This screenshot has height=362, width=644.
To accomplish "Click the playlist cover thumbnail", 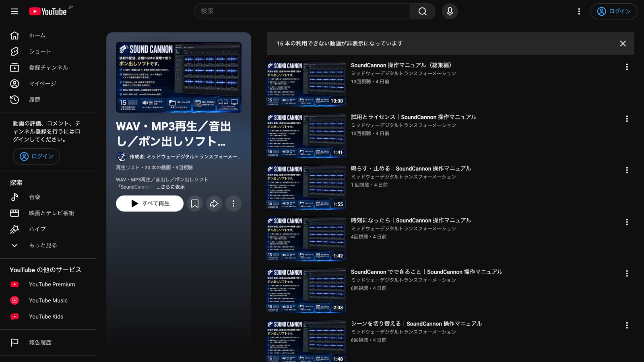I will click(x=179, y=77).
